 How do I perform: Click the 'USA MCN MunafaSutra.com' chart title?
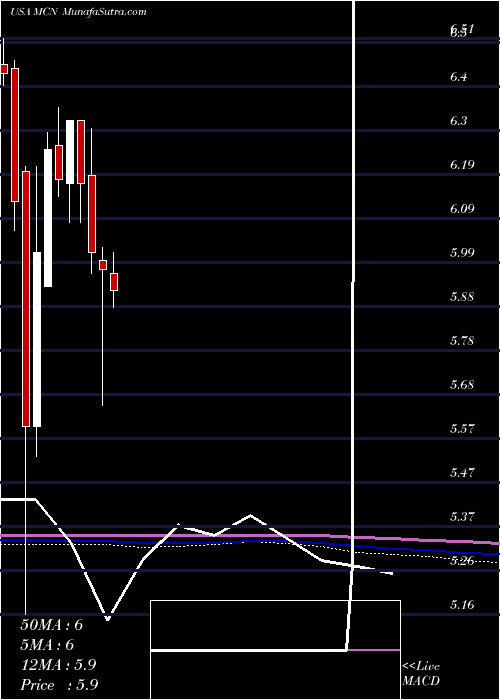tap(78, 12)
